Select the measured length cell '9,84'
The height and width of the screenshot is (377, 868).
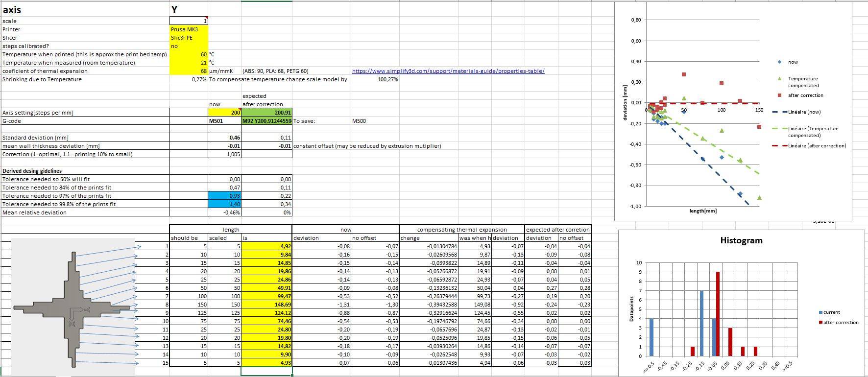click(x=266, y=255)
